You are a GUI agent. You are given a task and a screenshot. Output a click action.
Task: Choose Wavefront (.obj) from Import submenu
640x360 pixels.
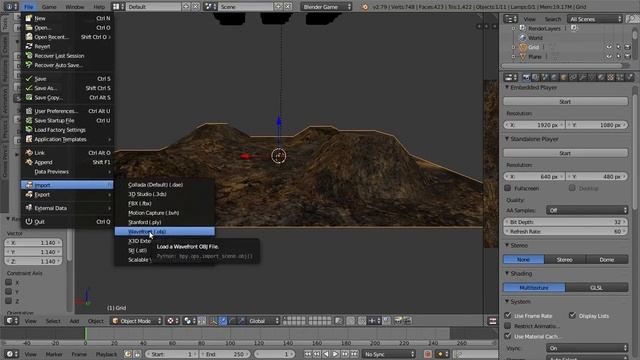(x=164, y=231)
